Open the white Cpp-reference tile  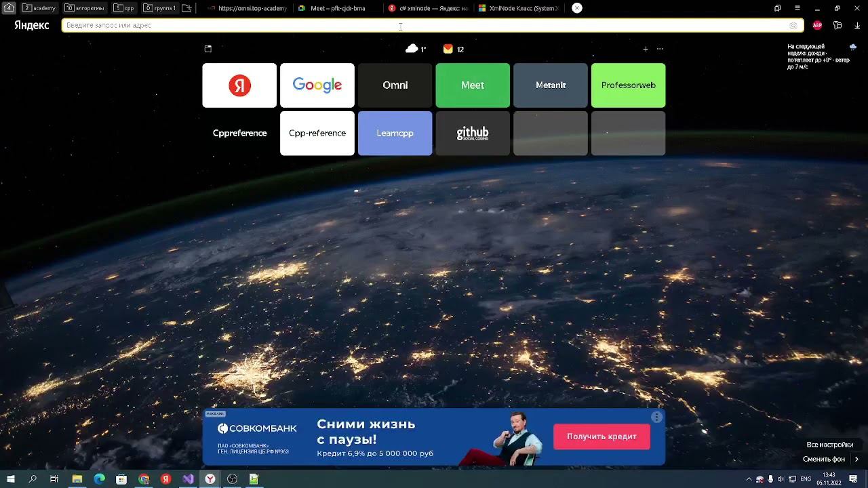(x=317, y=134)
